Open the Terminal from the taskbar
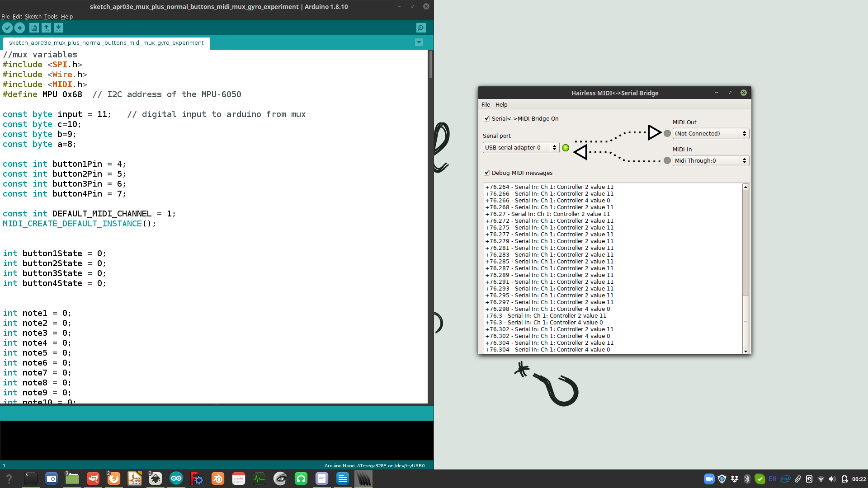The height and width of the screenshot is (488, 868). 30,479
